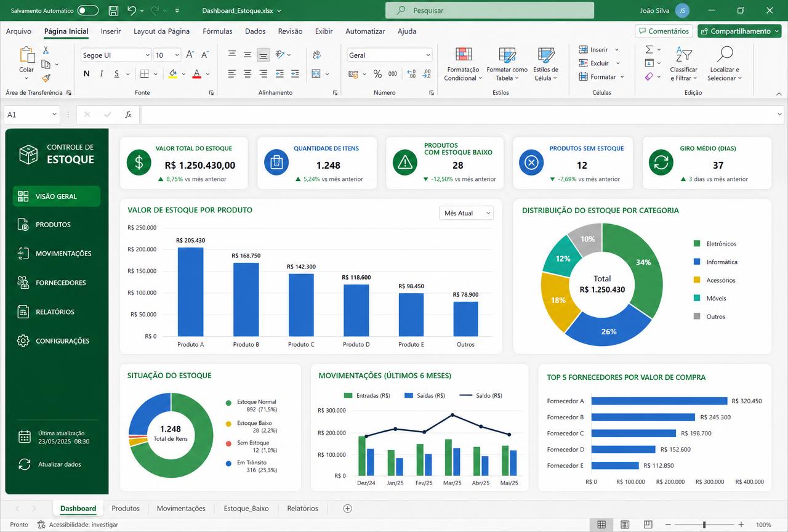Click the Atualizar dados refresh icon
Screen dimensions: 788x532
[25, 464]
